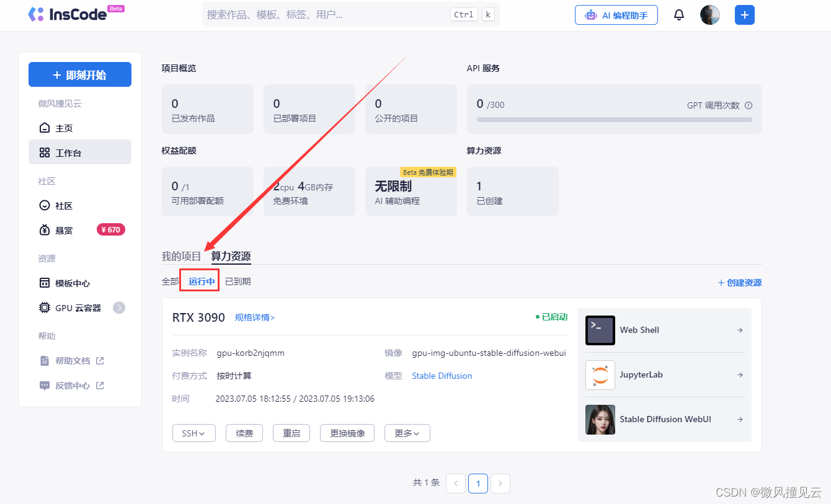
Task: Click the 续费 button
Action: (244, 433)
